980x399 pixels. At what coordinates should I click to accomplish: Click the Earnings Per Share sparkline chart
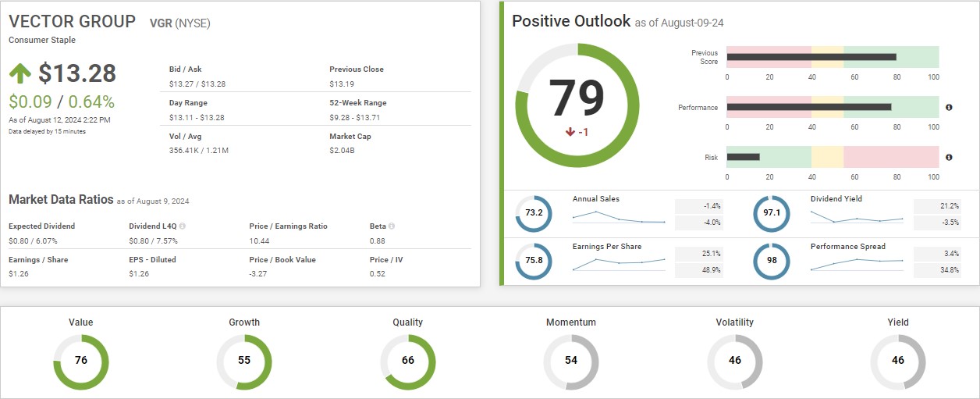[x=619, y=264]
